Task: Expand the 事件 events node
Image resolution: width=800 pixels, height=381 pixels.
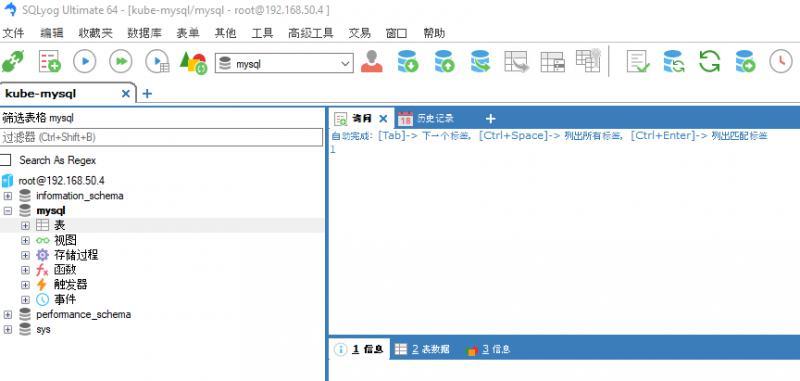Action: point(26,299)
